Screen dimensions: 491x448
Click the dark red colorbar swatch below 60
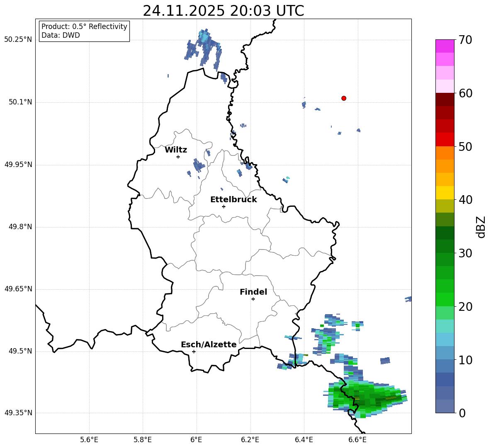(x=445, y=99)
